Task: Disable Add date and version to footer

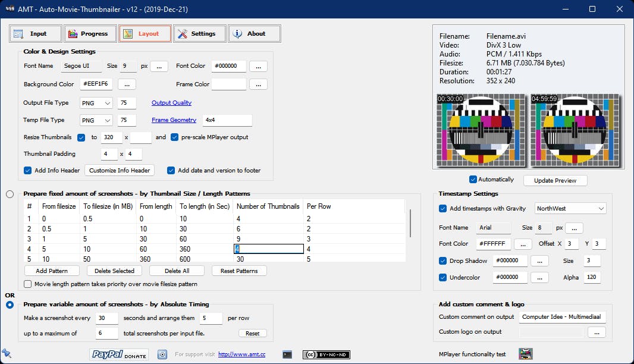Action: [171, 170]
